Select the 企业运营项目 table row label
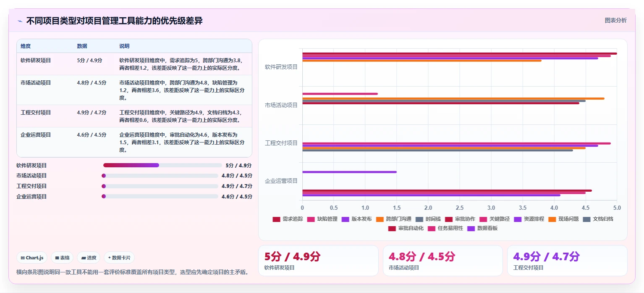This screenshot has width=644, height=293. click(x=36, y=135)
